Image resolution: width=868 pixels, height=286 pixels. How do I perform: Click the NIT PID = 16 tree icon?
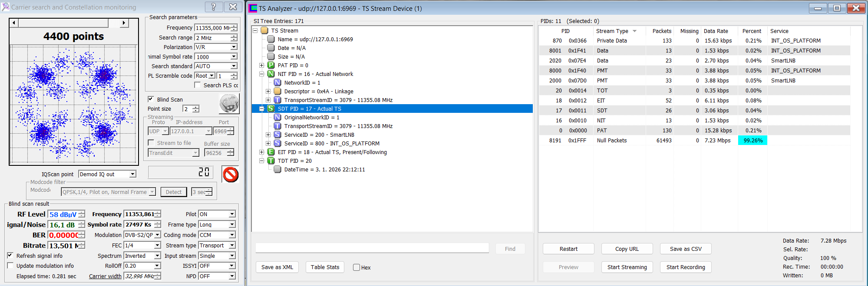tap(271, 74)
